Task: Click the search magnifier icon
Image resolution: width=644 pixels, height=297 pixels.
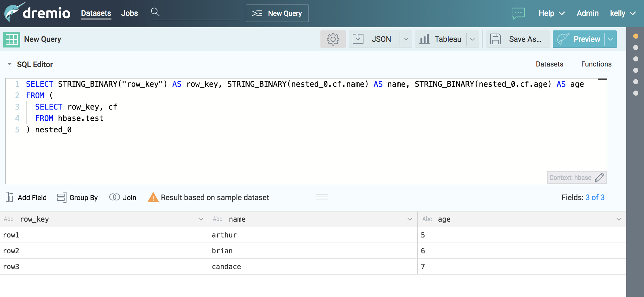Action: click(155, 12)
